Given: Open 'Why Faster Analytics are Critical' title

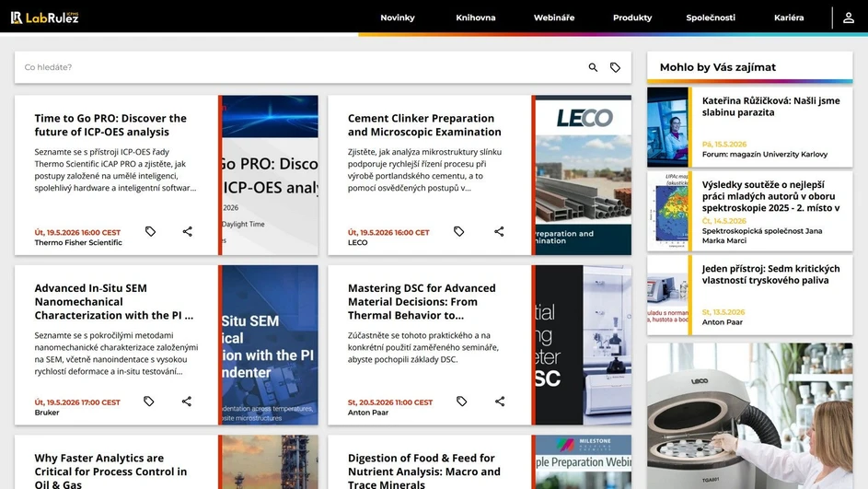Looking at the screenshot, I should [x=110, y=471].
